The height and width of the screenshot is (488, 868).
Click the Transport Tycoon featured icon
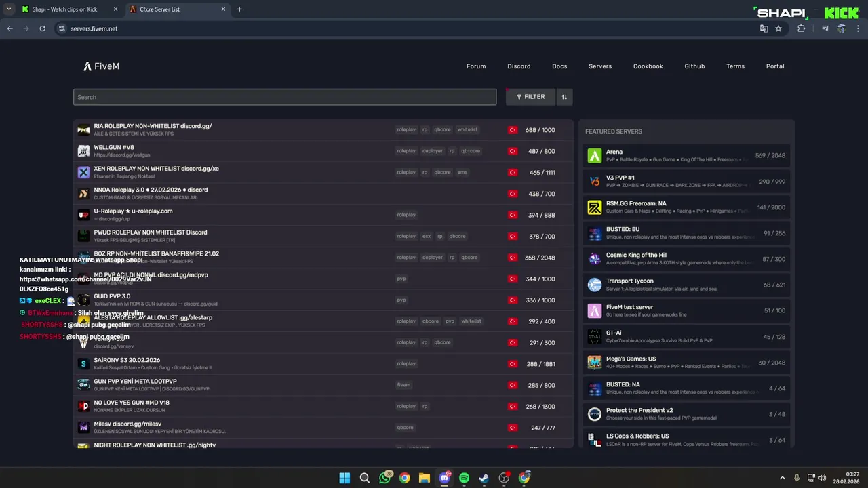595,285
